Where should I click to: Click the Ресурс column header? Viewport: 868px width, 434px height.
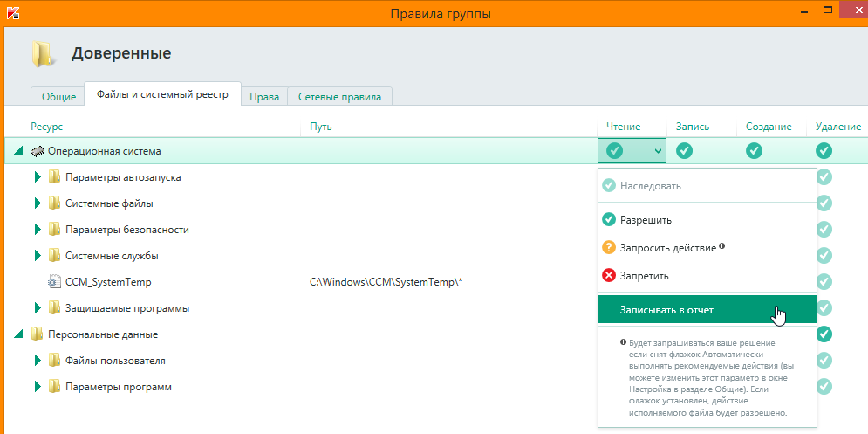click(47, 127)
